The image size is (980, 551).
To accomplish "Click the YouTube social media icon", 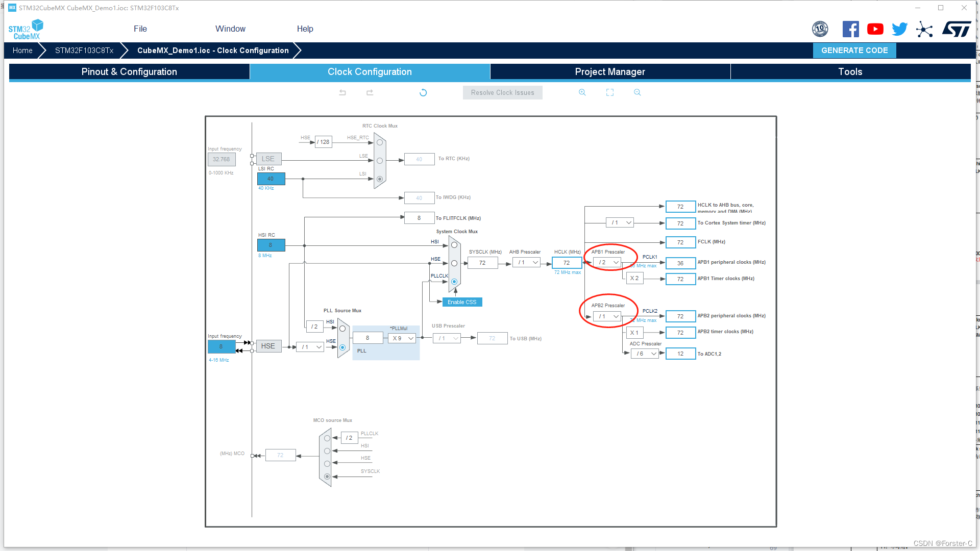I will coord(875,29).
